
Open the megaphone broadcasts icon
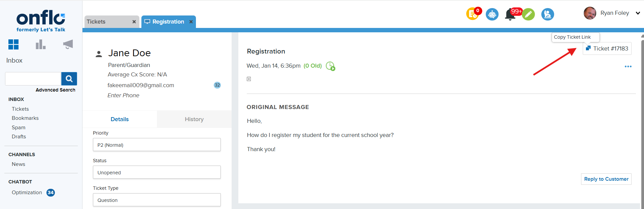pos(68,44)
